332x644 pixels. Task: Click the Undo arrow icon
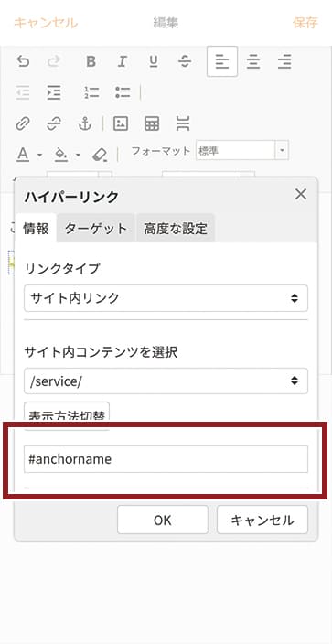(24, 61)
